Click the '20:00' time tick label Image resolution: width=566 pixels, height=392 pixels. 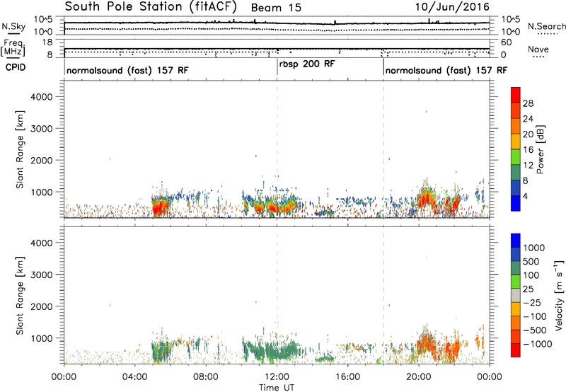(419, 377)
